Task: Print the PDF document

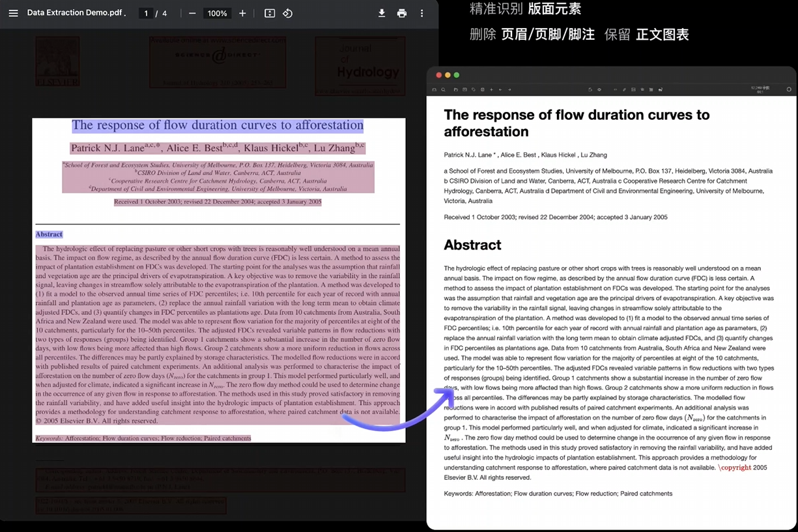Action: pyautogui.click(x=402, y=13)
